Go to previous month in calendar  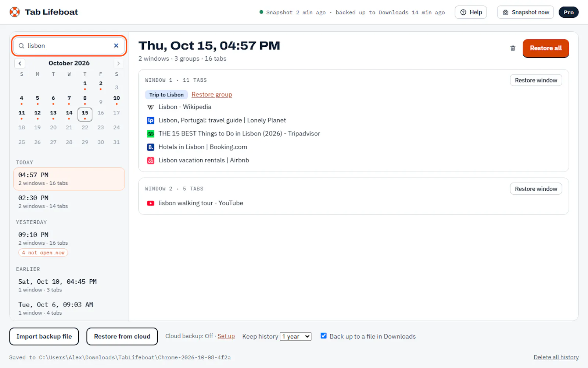[x=20, y=63]
